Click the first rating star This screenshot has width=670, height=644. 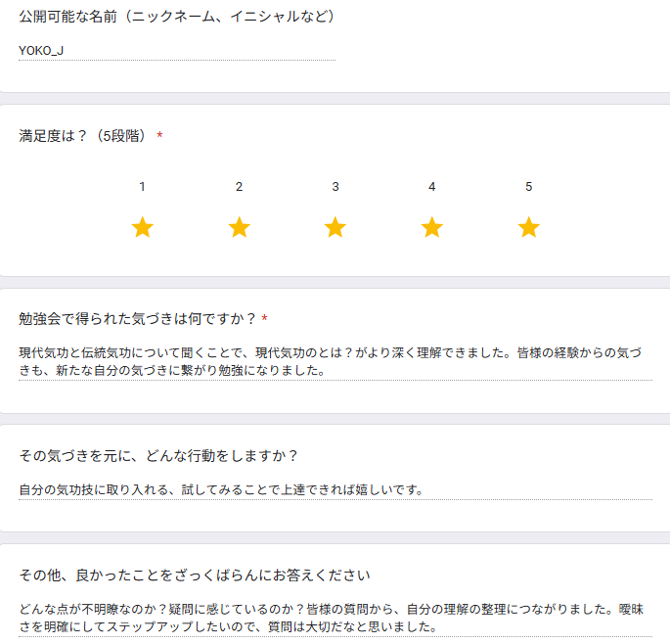click(143, 228)
